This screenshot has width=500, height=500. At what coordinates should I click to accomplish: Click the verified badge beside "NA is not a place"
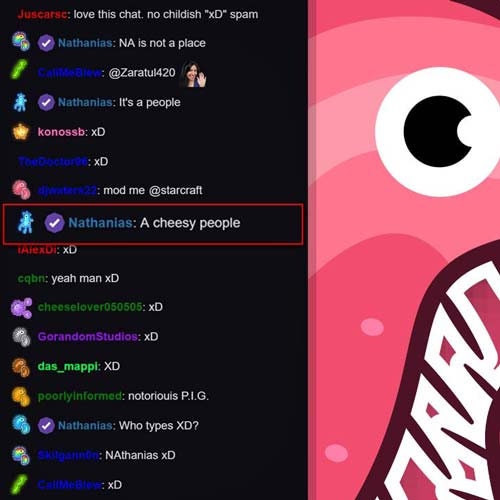point(46,43)
